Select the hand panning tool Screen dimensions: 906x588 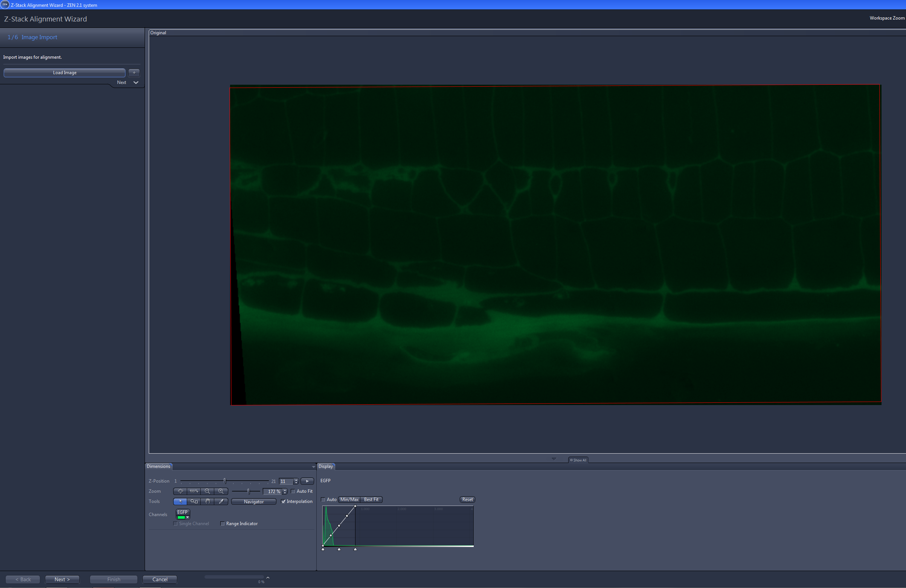(x=208, y=501)
